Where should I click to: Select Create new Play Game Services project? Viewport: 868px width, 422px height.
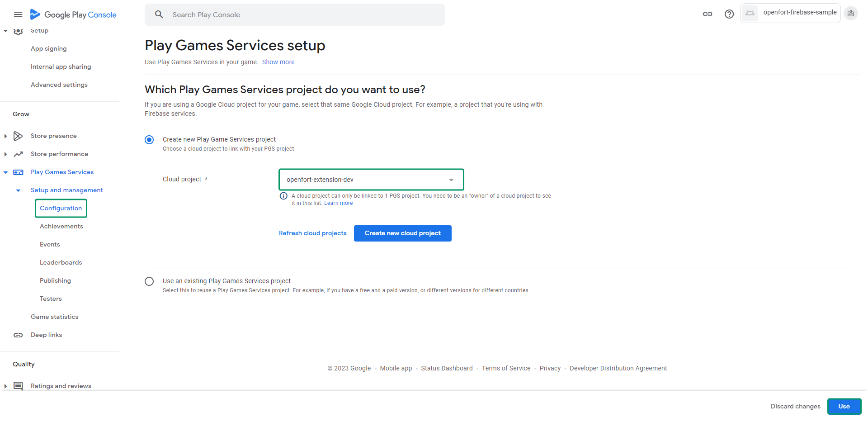149,140
